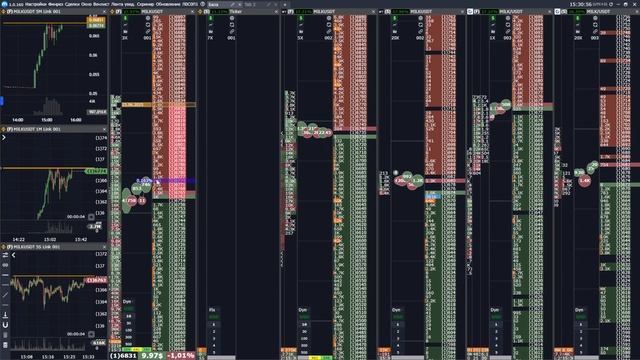
Task: Click the 9.97$ green status value
Action: [x=152, y=356]
